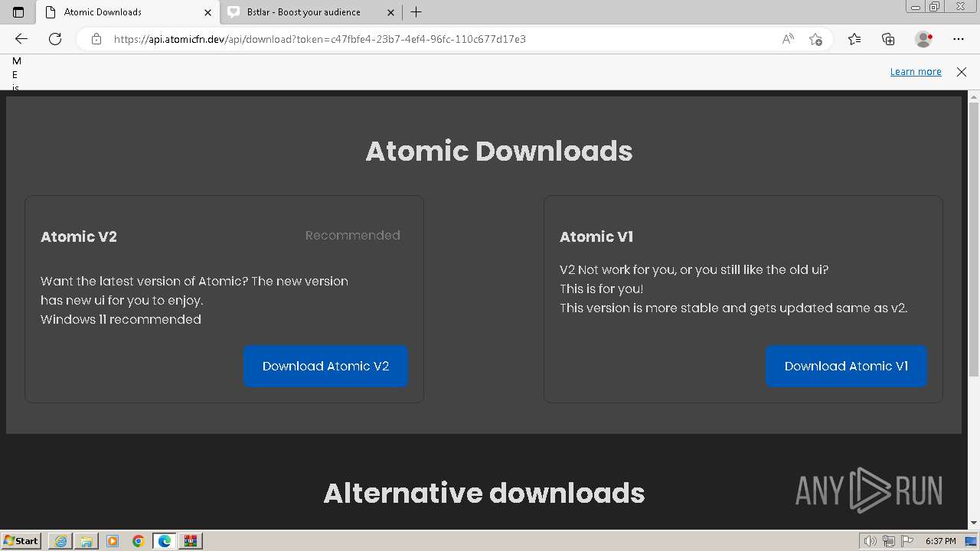
Task: Open media player from taskbar
Action: pyautogui.click(x=113, y=541)
